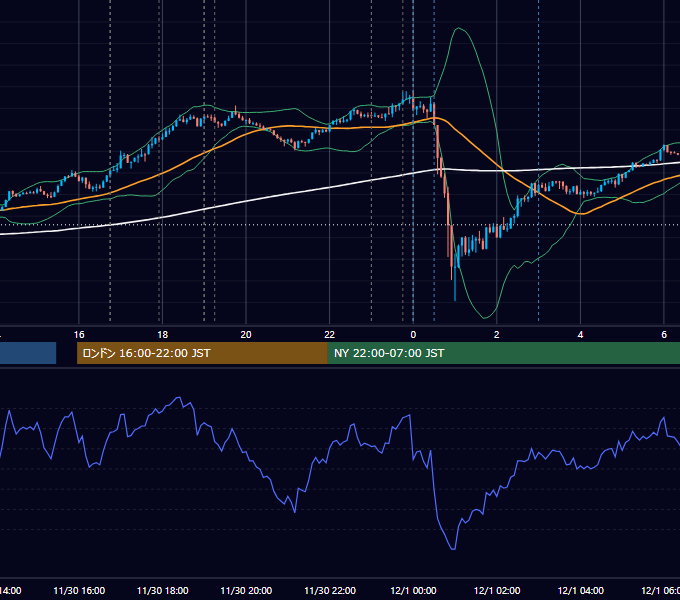Click the 0 hour label on price chart axis
680x600 pixels.
[x=413, y=335]
